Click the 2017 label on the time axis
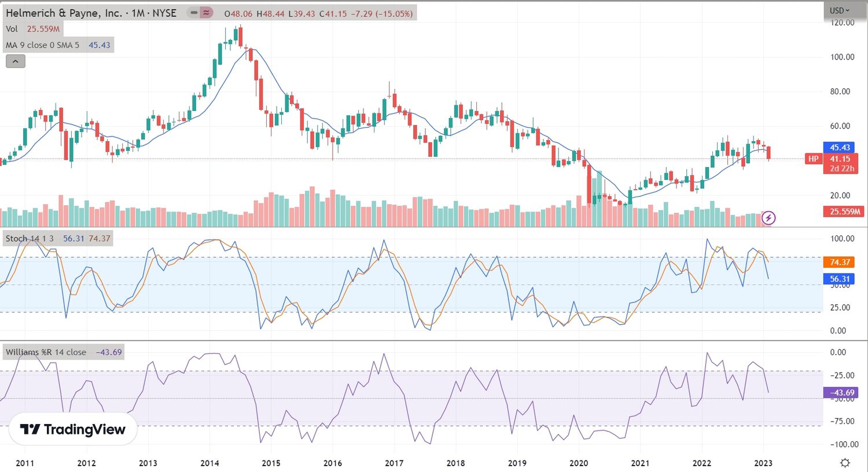This screenshot has height=472, width=868. 394,463
